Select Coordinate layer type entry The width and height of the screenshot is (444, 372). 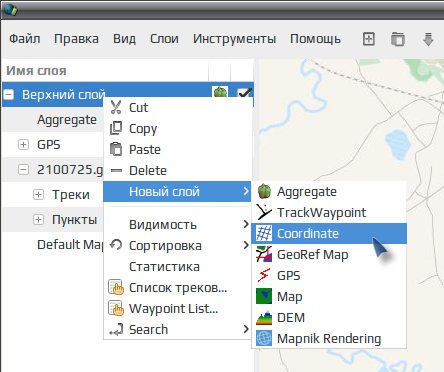coord(329,233)
